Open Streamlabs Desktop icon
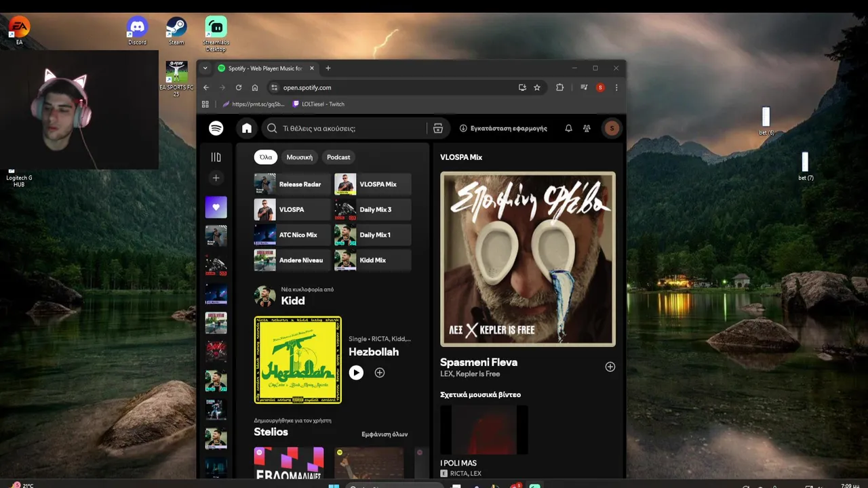Image resolution: width=868 pixels, height=488 pixels. coord(216,34)
